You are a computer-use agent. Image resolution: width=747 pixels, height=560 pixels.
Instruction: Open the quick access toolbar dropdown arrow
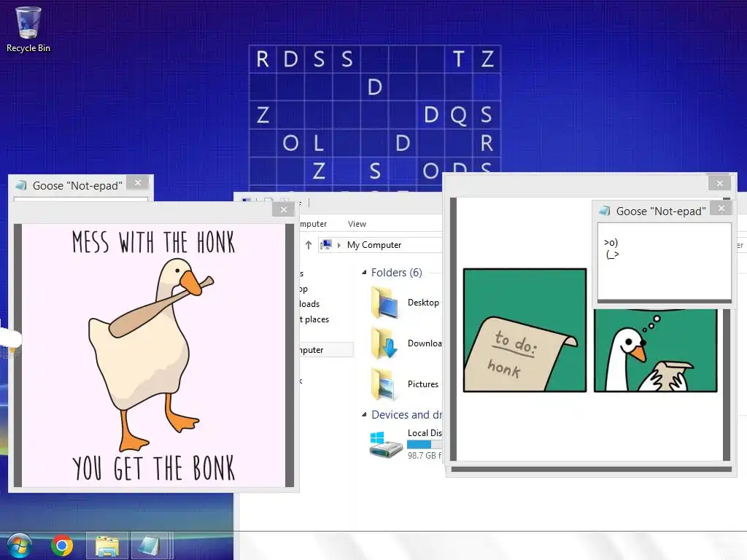(300, 203)
